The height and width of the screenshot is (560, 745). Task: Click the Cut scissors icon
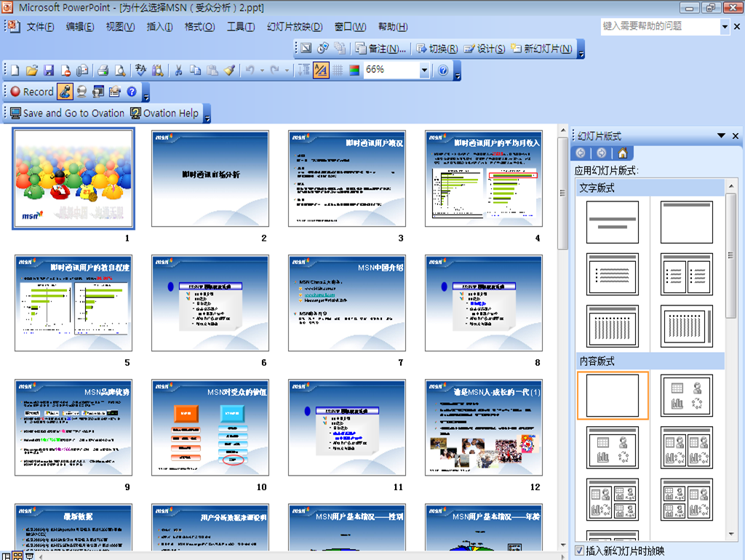click(x=179, y=71)
